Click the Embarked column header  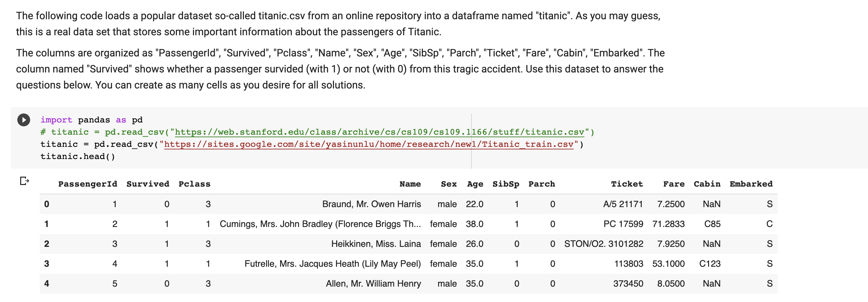click(x=751, y=184)
